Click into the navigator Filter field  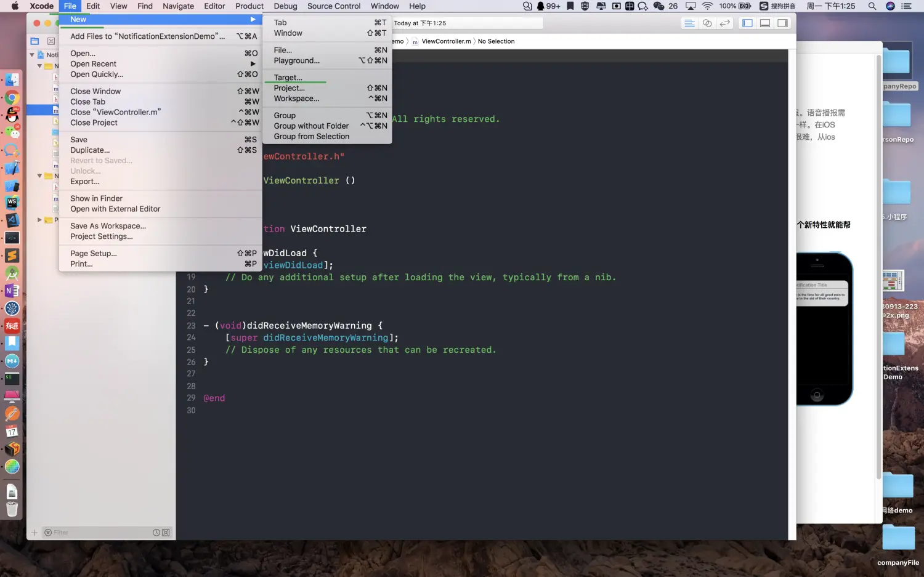pos(99,533)
